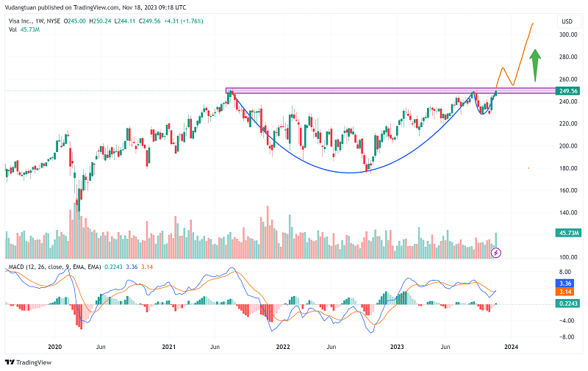Click the 2024 label on time axis
Image resolution: width=588 pixels, height=371 pixels.
512,346
